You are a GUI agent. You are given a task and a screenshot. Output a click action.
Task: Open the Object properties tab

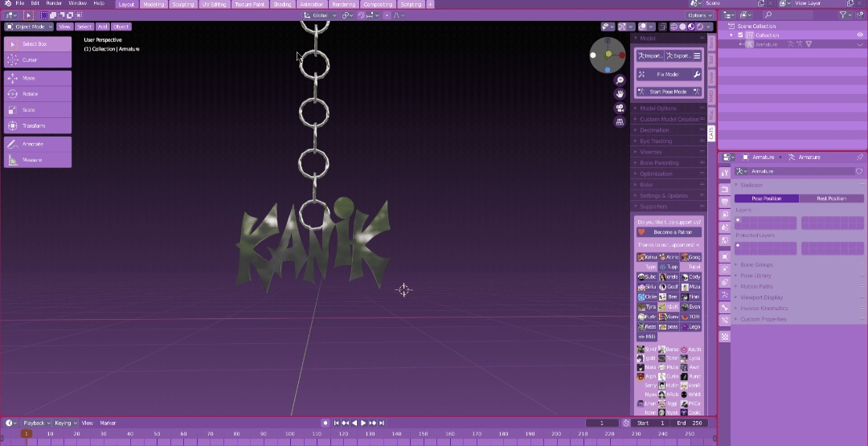(x=725, y=256)
